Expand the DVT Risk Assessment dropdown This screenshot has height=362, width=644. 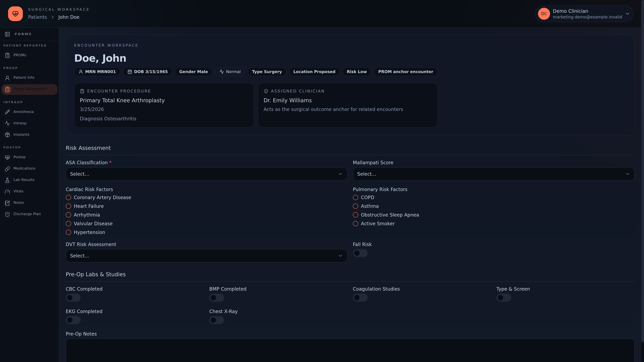click(206, 256)
